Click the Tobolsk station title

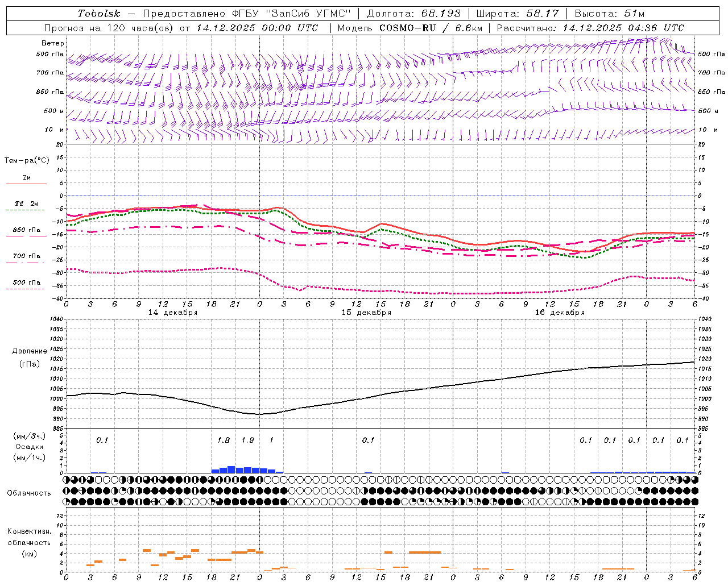click(99, 14)
